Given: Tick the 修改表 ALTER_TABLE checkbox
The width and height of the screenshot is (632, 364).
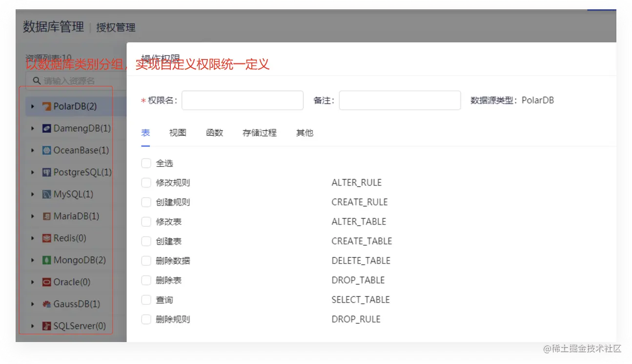Looking at the screenshot, I should pos(146,222).
